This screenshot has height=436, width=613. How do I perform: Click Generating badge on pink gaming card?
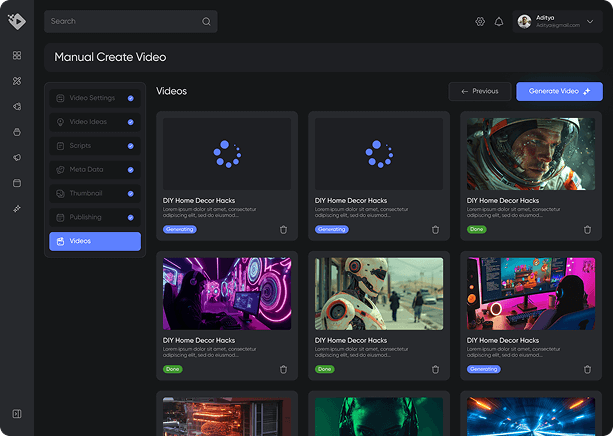click(484, 369)
